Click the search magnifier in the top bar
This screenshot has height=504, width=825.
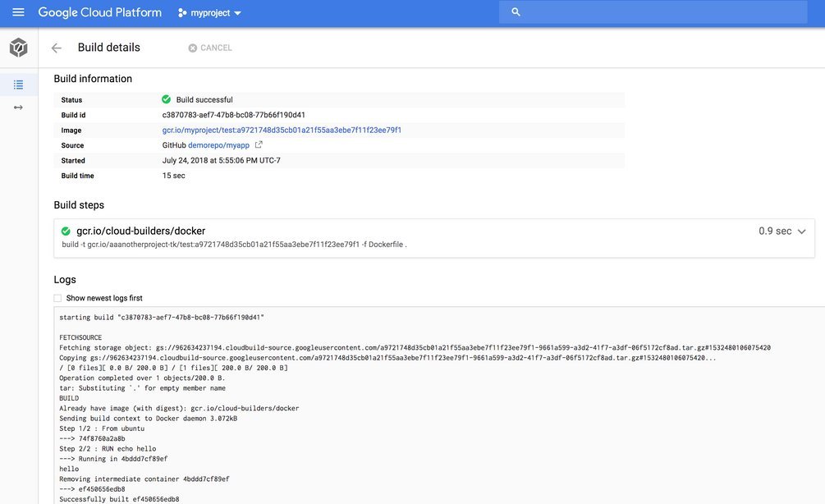[x=515, y=11]
